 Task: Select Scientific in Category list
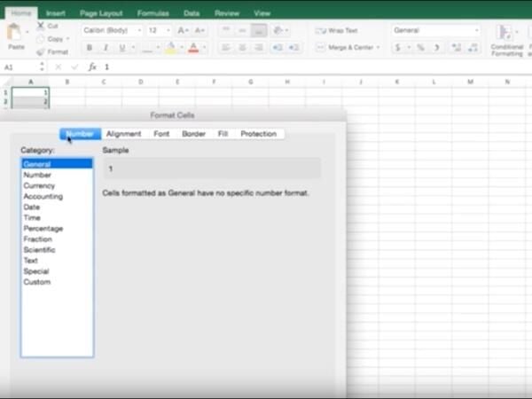click(x=57, y=250)
